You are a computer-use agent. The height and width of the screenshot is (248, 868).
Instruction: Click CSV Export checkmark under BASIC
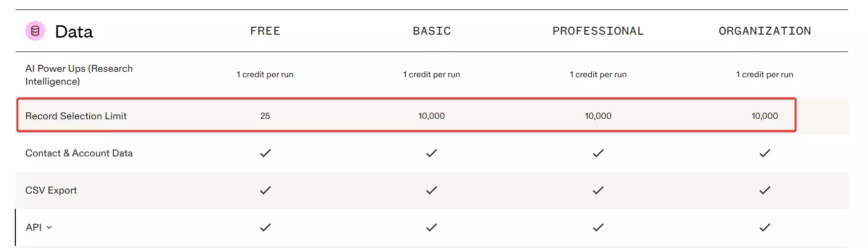pos(432,190)
